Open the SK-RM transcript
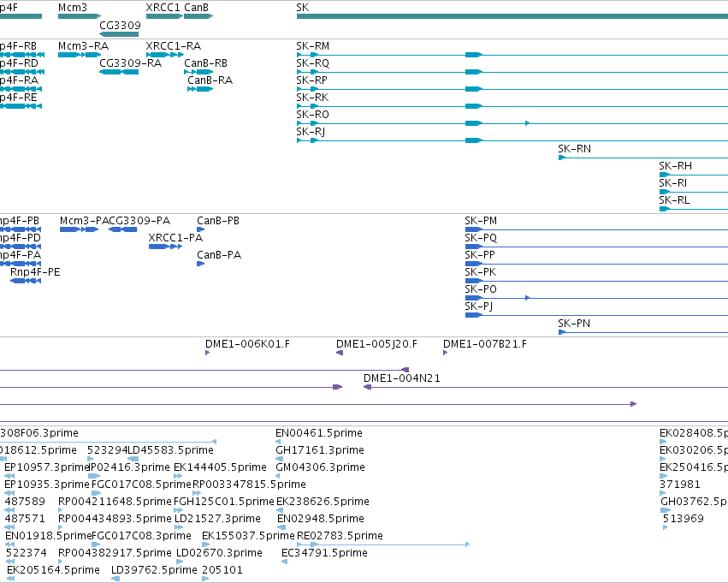This screenshot has width=728, height=583. pyautogui.click(x=312, y=46)
